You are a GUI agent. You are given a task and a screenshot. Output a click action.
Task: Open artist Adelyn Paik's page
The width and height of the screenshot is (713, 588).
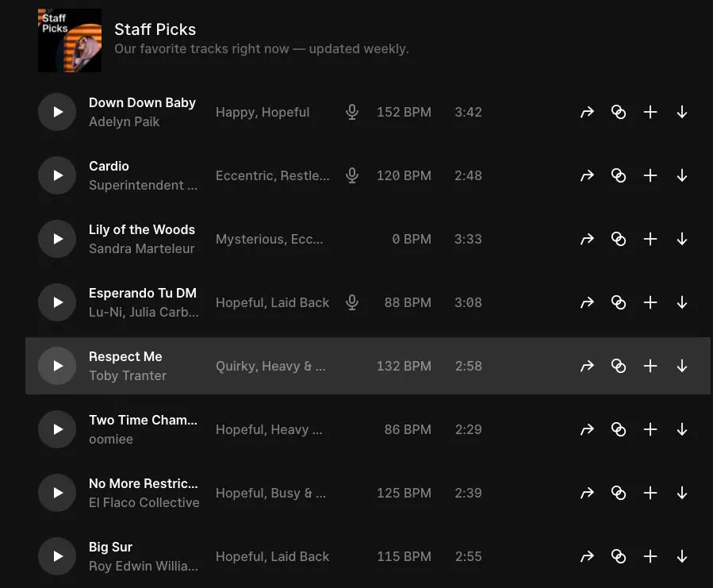coord(125,122)
